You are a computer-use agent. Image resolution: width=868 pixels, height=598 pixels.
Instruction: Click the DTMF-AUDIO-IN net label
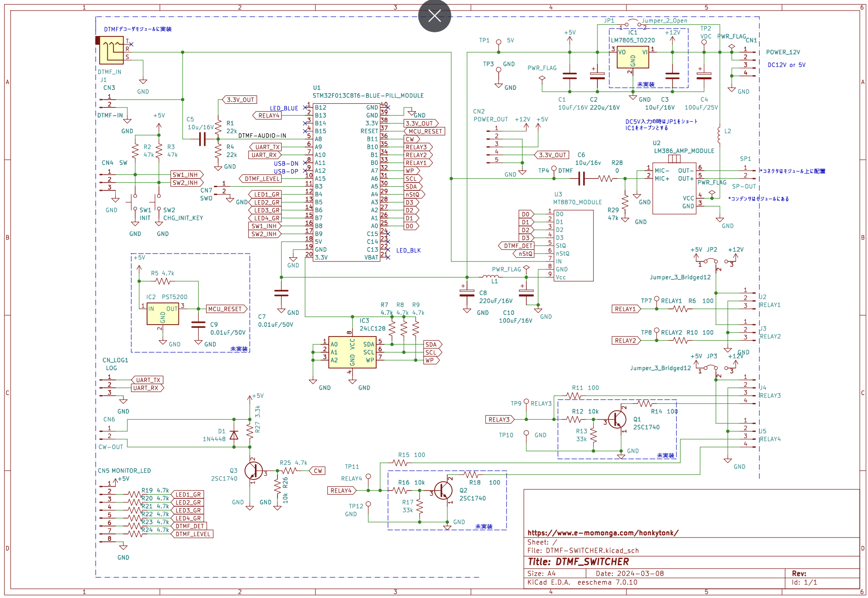click(262, 136)
